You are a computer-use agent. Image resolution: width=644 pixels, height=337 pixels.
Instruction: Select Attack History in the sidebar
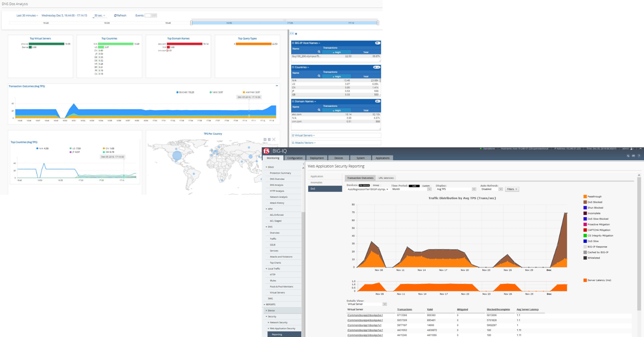[x=277, y=203]
